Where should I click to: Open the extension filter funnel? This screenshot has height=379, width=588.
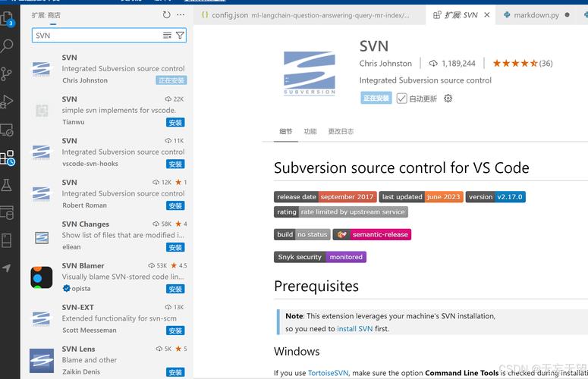click(180, 35)
